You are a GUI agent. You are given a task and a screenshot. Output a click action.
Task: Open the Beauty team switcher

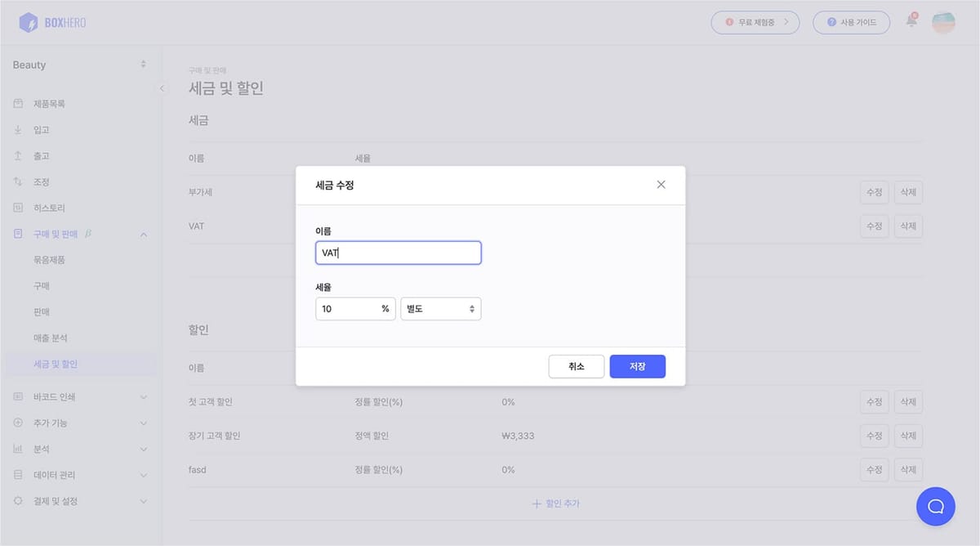[79, 65]
